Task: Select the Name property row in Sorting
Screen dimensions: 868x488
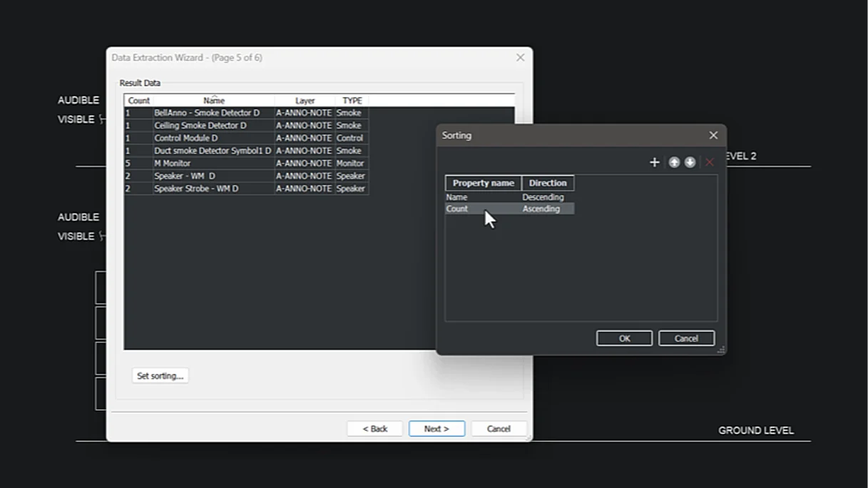Action: coord(509,197)
